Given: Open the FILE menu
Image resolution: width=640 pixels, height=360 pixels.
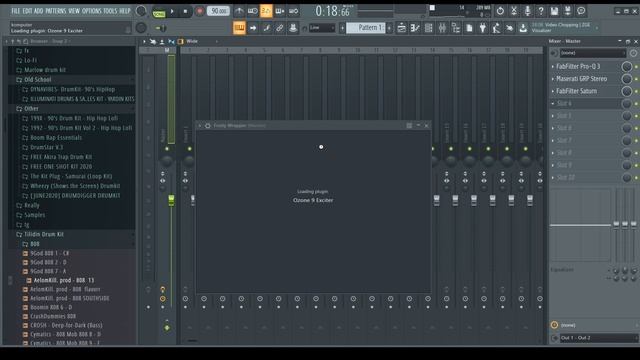Looking at the screenshot, I should (16, 11).
